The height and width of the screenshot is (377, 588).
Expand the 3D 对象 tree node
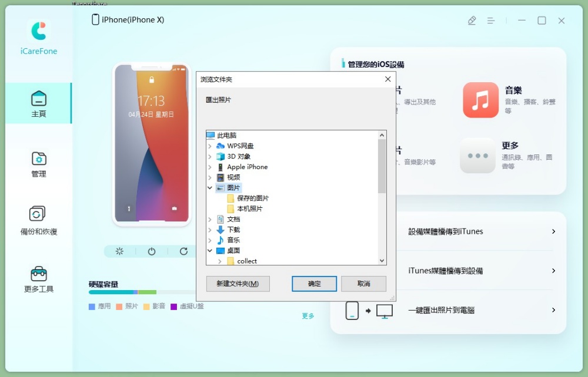point(210,156)
